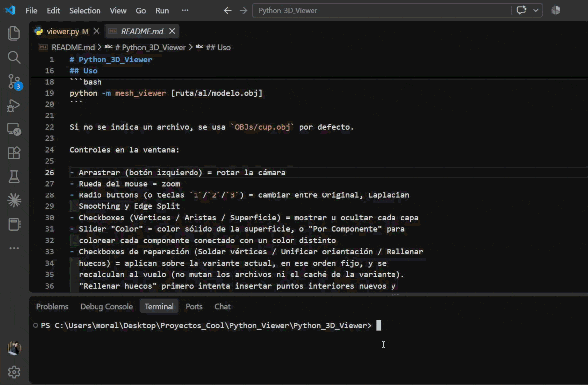Click line number 26 in the gutter
The image size is (588, 385).
[x=50, y=173]
